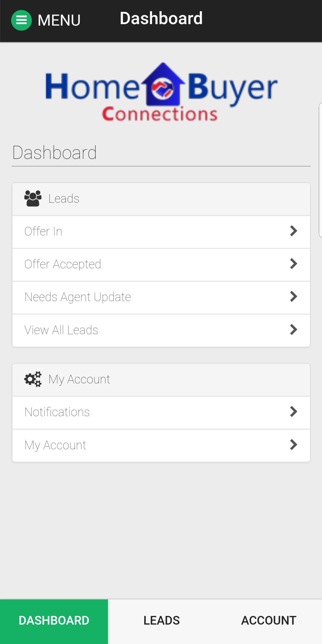This screenshot has height=644, width=322.
Task: Tap the Home Buyer Connections logo
Action: click(x=161, y=92)
